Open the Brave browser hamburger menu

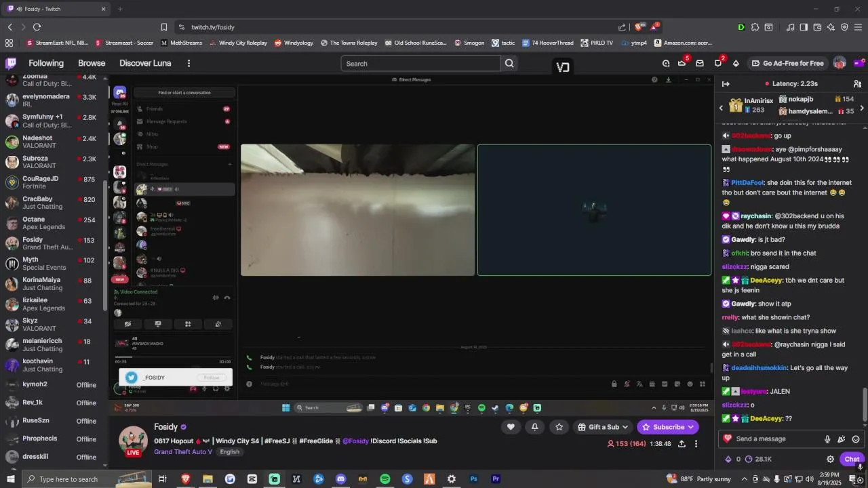(858, 27)
